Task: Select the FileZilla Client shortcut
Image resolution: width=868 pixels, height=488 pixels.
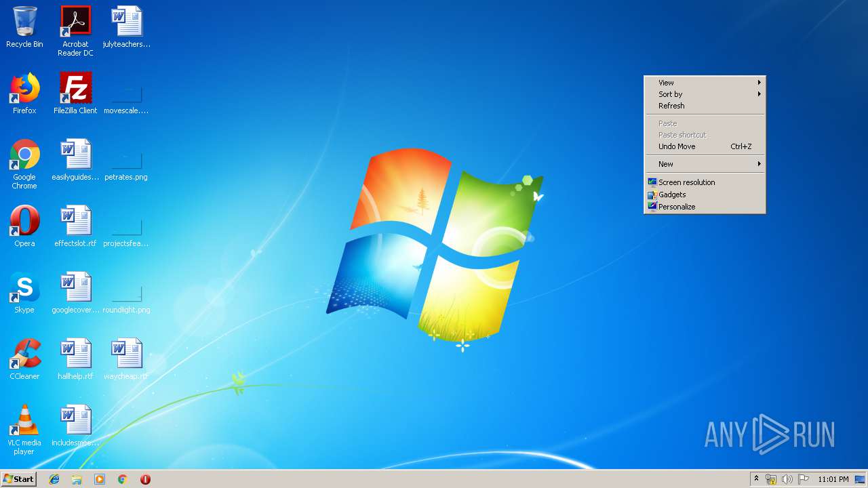Action: 75,94
